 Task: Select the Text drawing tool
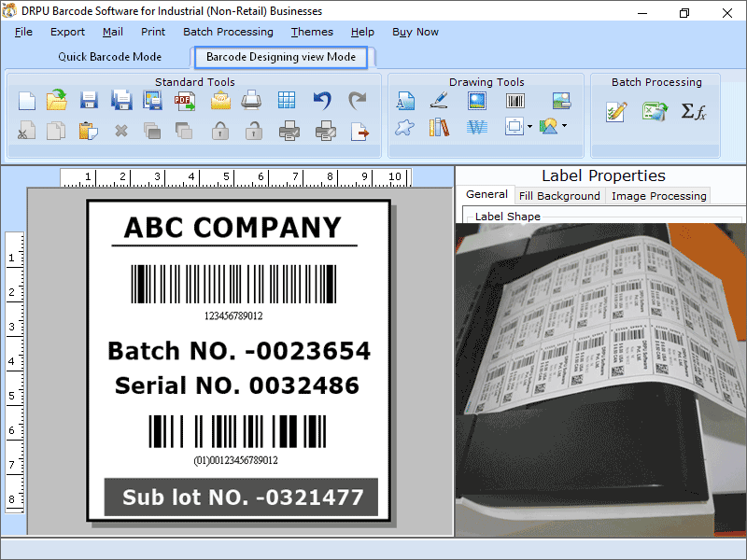coord(405,101)
